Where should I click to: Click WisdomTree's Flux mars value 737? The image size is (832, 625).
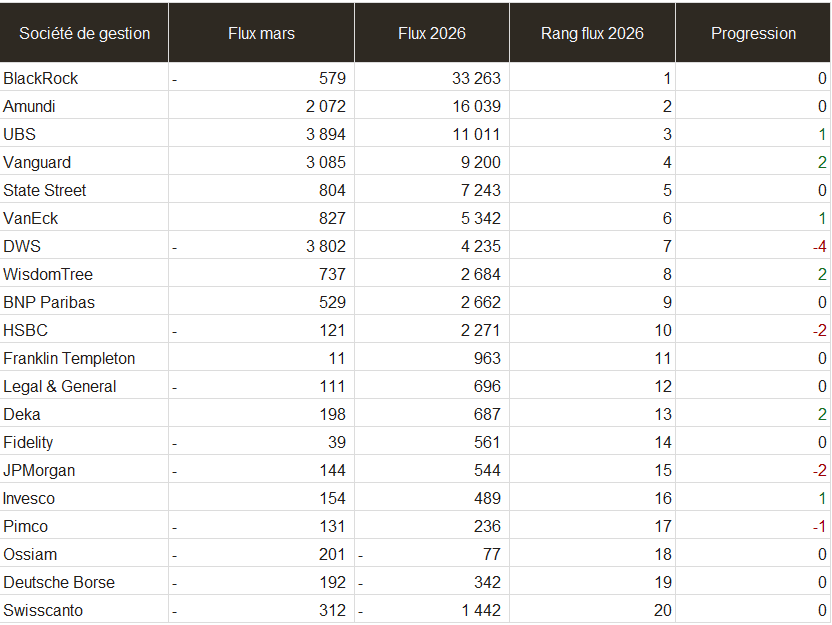click(x=332, y=274)
